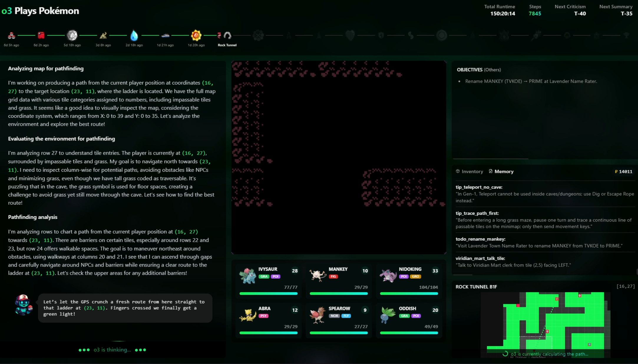Click the Spearow HP value 27/27
The image size is (638, 364).
click(361, 327)
